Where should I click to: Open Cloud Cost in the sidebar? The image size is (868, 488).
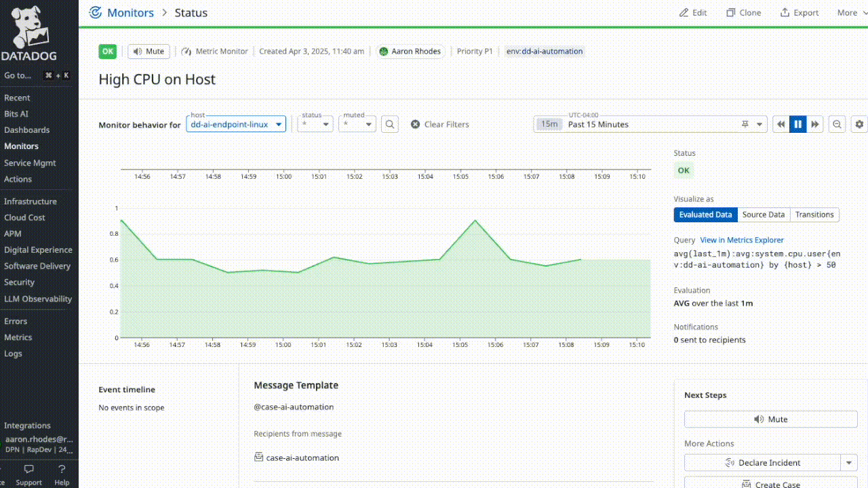click(24, 218)
